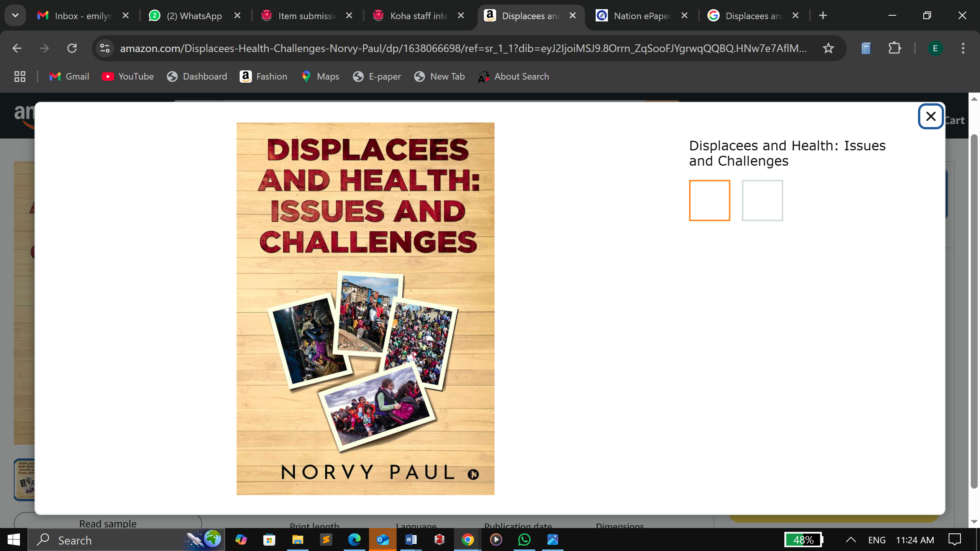Reload the Amazon page

(72, 48)
